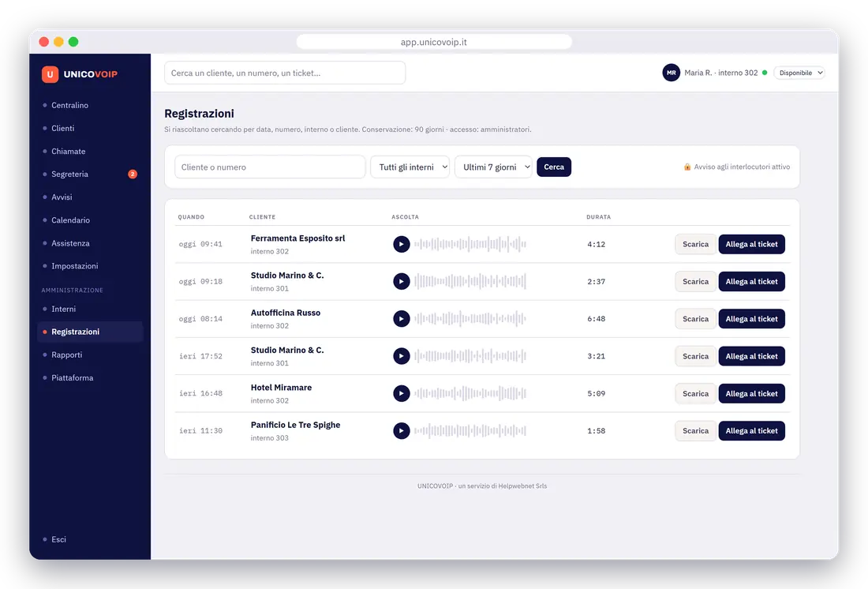Screen dimensions: 868x589
Task: Click the Cerca button
Action: tap(554, 167)
